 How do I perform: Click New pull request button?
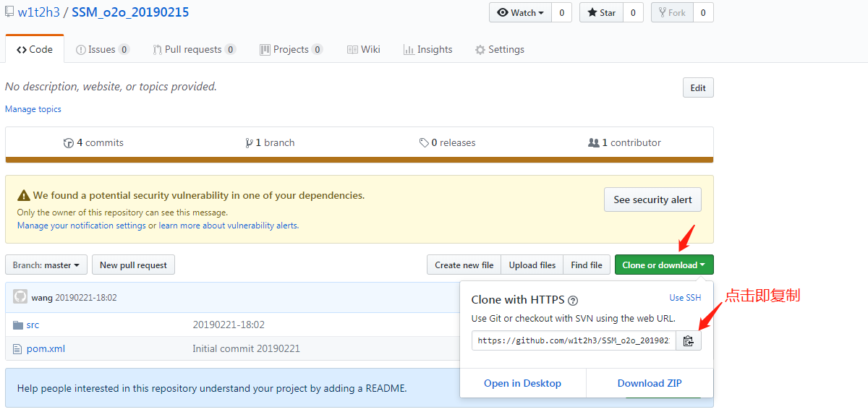(x=133, y=265)
